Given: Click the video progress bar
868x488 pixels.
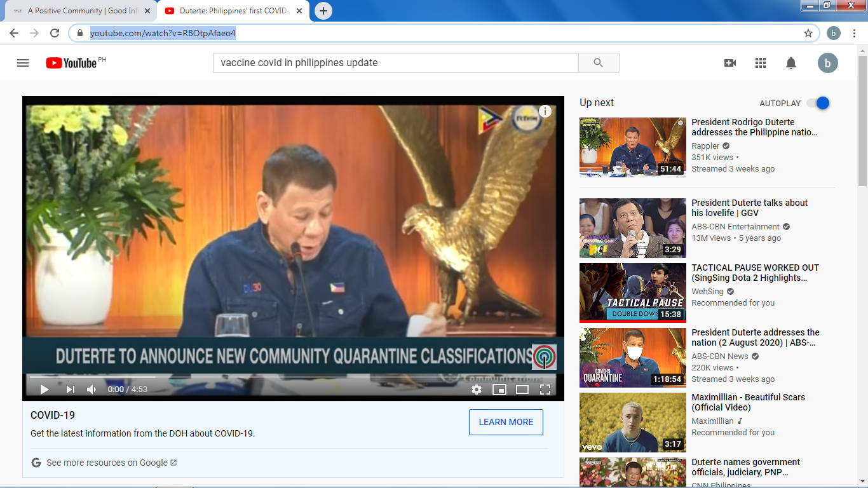Looking at the screenshot, I should click(x=293, y=377).
